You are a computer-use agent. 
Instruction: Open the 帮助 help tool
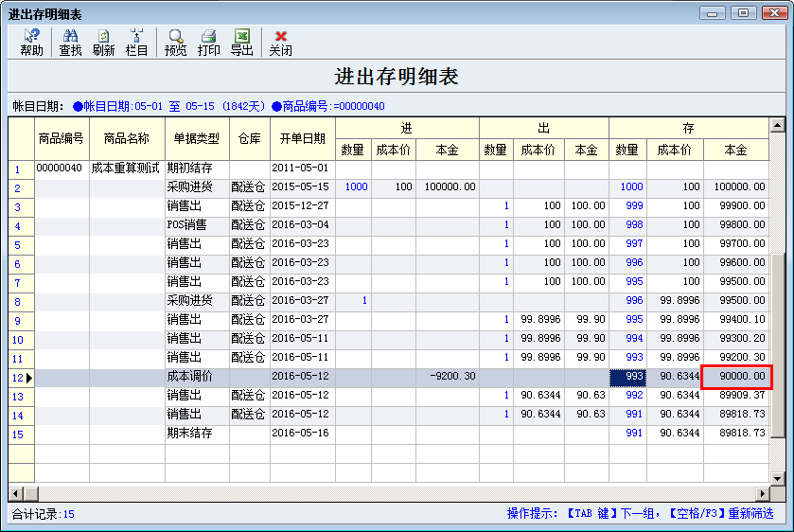coord(31,43)
